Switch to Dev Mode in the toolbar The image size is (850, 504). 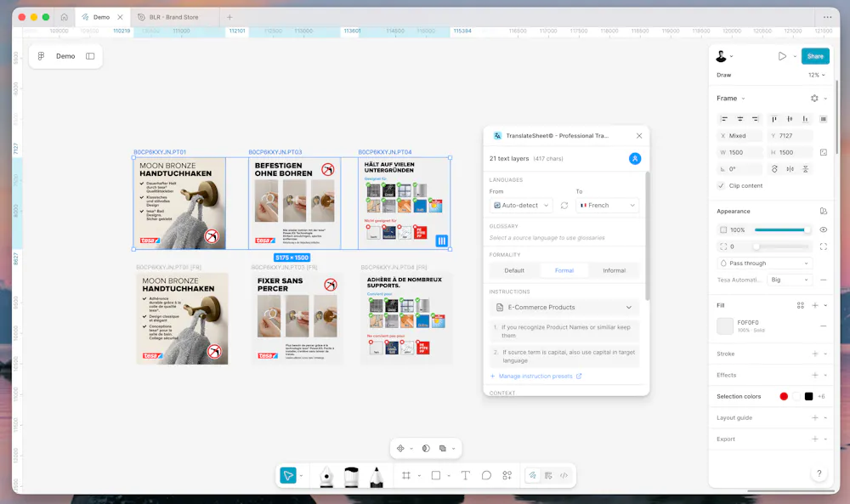pyautogui.click(x=564, y=476)
